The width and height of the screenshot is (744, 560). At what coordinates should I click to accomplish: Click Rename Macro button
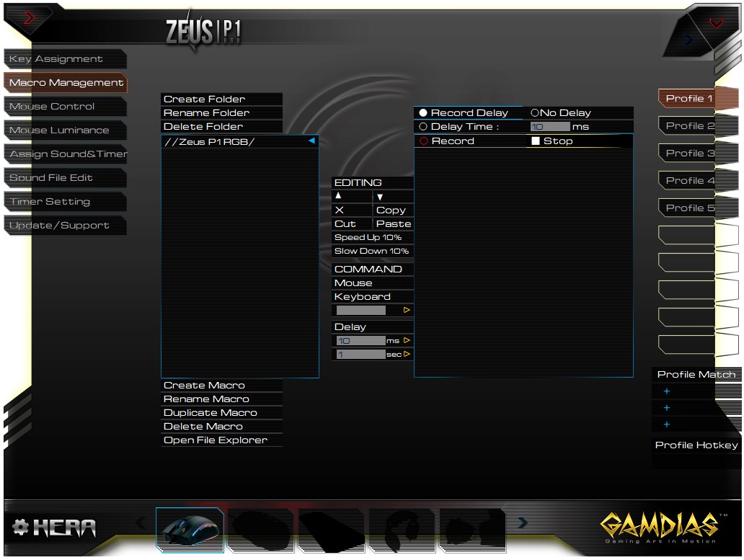pos(221,399)
